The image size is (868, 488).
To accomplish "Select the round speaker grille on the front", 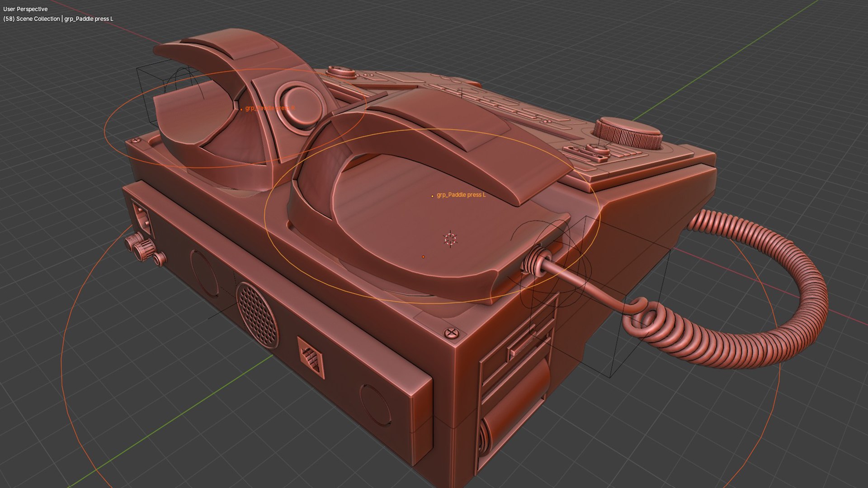I will (257, 314).
